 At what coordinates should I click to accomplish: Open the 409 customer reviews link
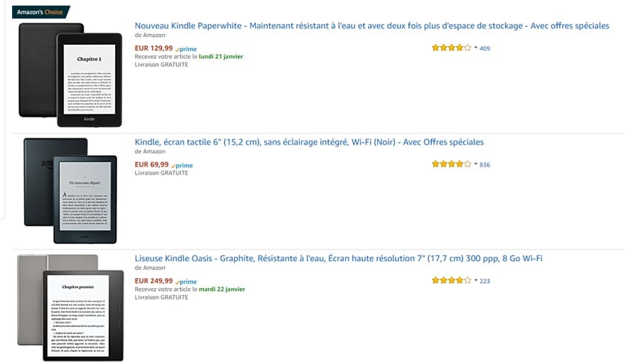[x=485, y=48]
